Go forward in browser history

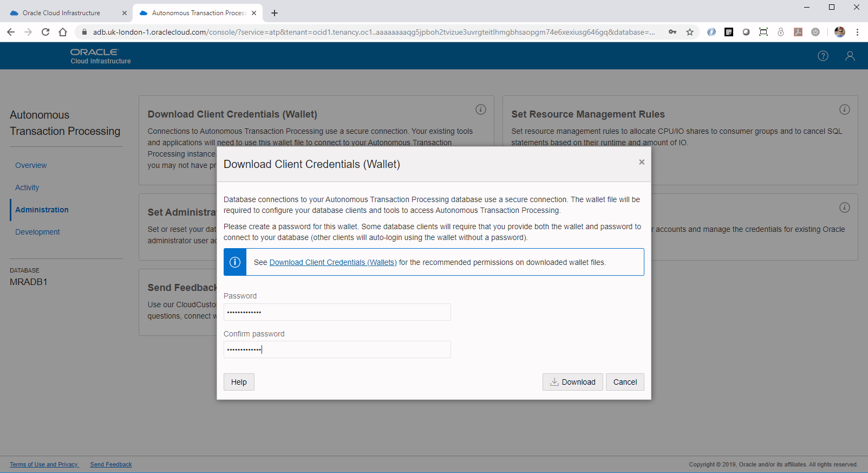[28, 32]
